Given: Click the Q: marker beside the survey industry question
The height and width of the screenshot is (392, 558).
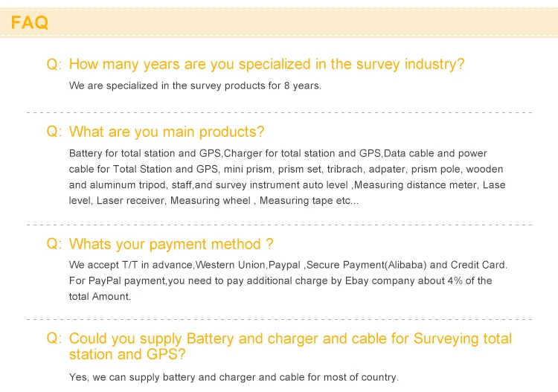Looking at the screenshot, I should pyautogui.click(x=54, y=65).
